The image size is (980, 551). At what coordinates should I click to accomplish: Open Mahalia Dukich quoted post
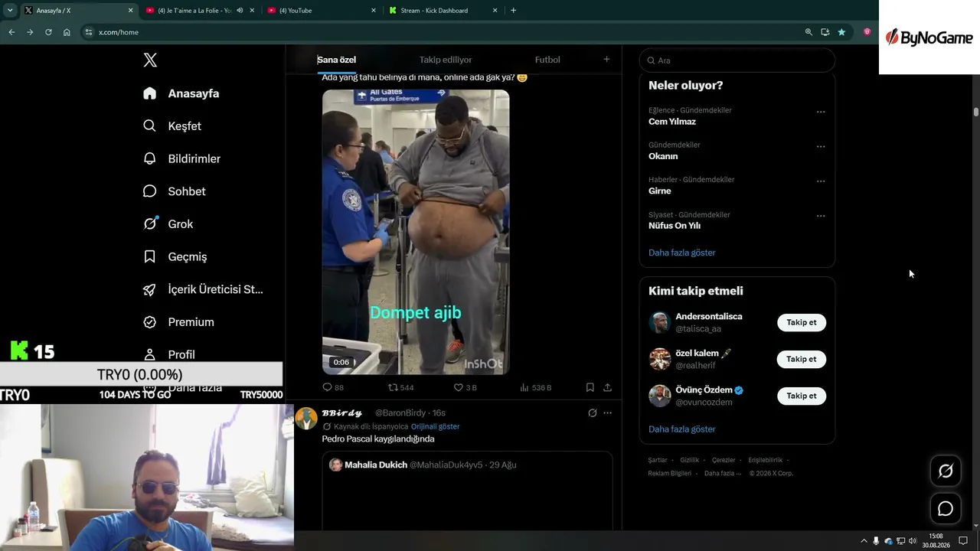pyautogui.click(x=467, y=490)
